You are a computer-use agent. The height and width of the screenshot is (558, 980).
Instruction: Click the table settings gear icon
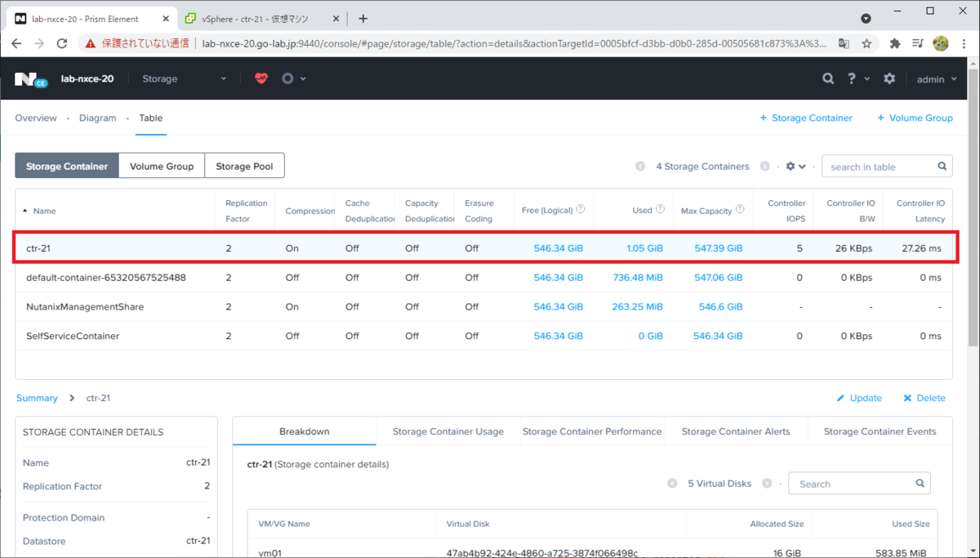(791, 167)
